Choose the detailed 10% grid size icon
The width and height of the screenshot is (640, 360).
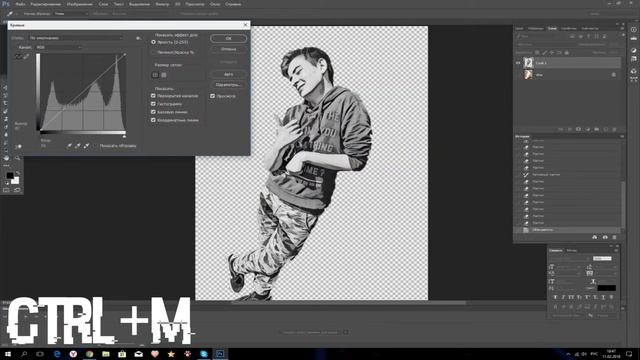164,75
